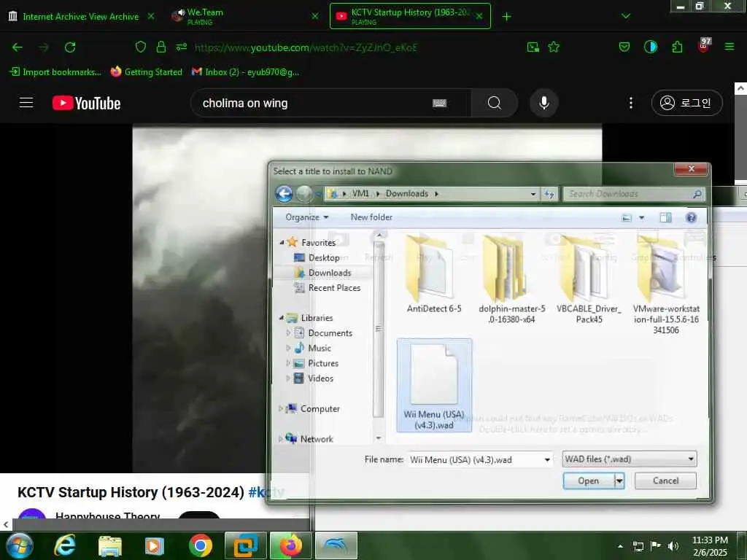Open file type WAD files dropdown
The image size is (747, 560).
[x=630, y=459]
